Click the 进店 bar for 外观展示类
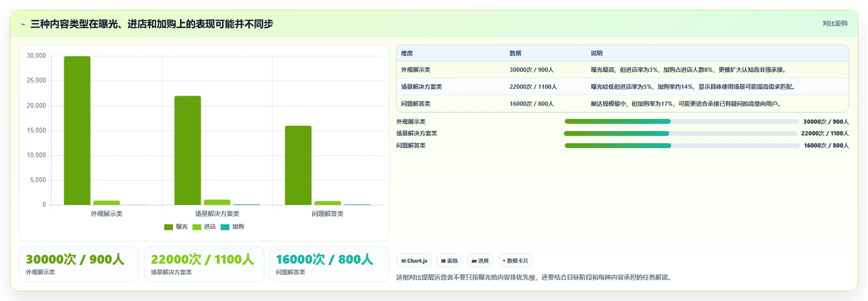868x301 pixels. [106, 203]
